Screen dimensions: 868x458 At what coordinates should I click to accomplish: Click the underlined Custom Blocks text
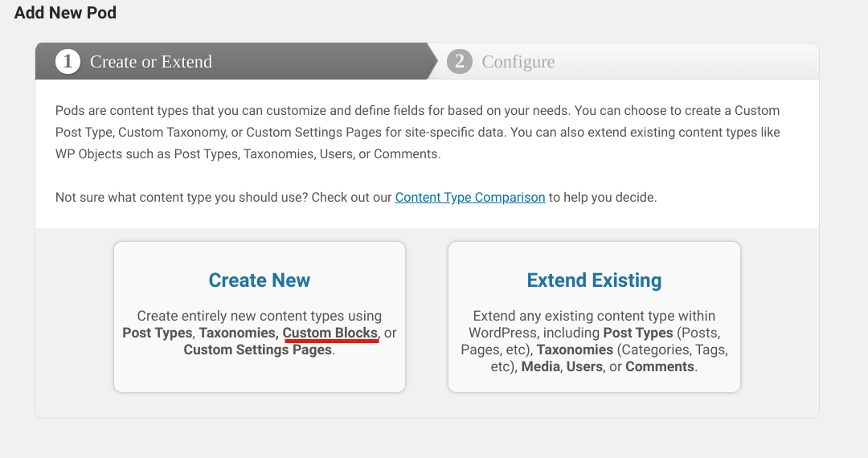(330, 333)
